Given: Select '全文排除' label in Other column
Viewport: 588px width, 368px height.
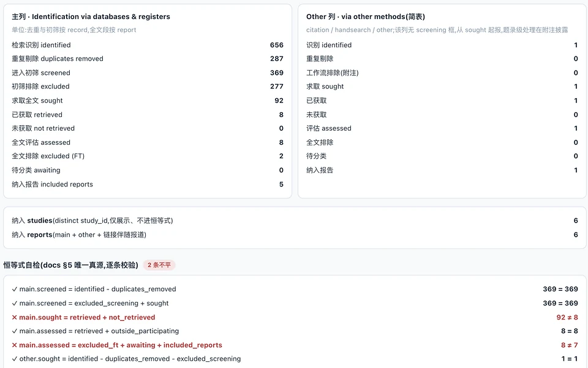Looking at the screenshot, I should [x=320, y=142].
